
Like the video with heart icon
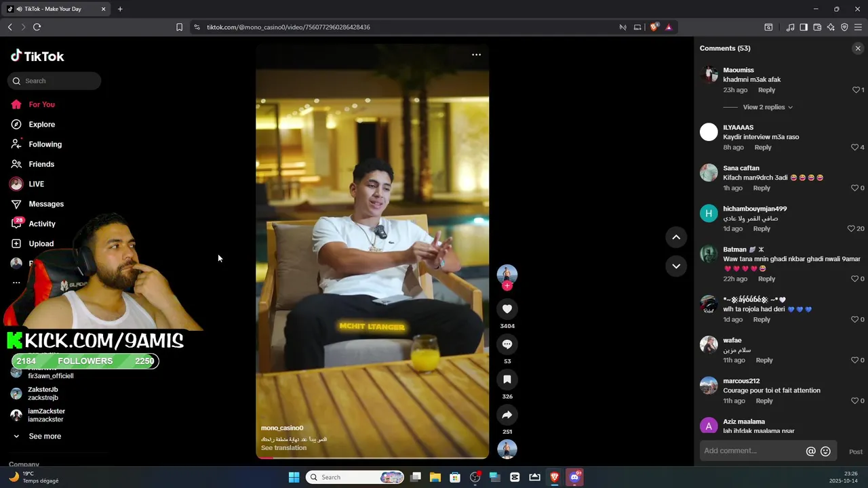[x=507, y=309]
